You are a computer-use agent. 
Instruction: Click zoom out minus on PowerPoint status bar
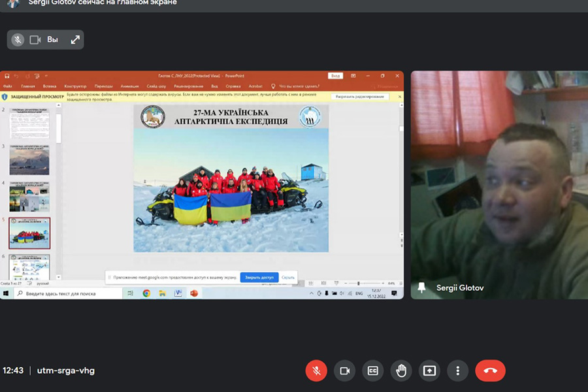click(x=346, y=283)
